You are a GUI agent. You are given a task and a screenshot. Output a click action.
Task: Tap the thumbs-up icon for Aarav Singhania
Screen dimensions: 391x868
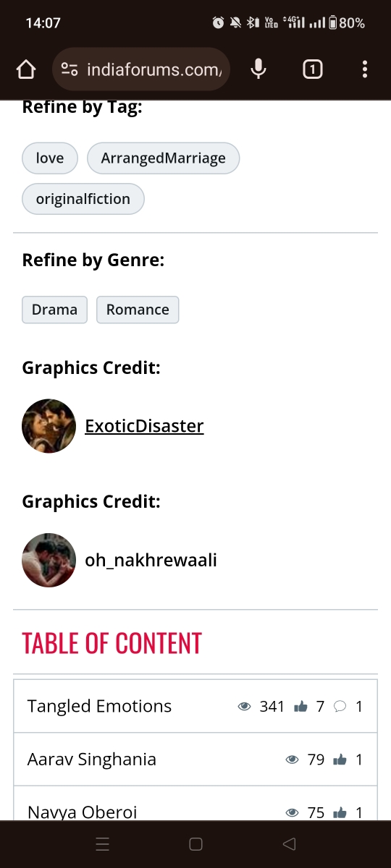click(x=340, y=759)
